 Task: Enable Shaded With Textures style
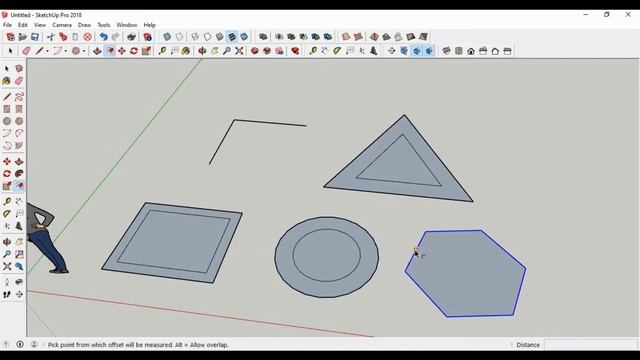point(232,37)
